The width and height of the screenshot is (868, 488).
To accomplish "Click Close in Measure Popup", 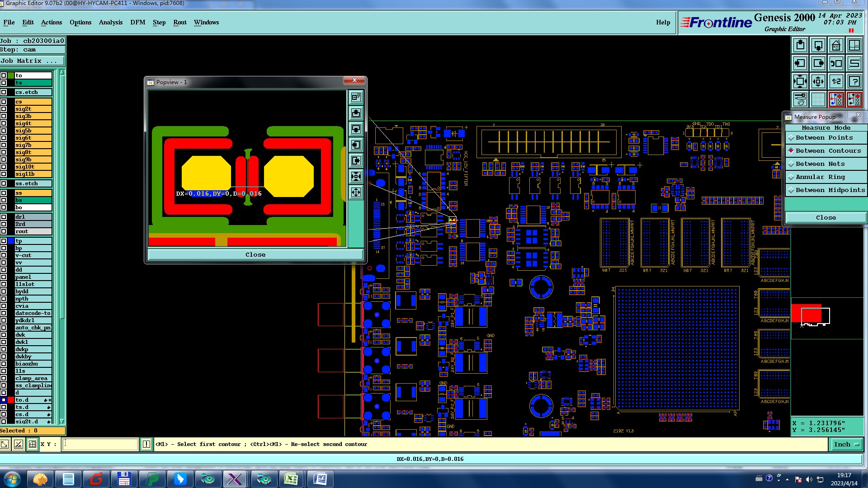I will (826, 218).
